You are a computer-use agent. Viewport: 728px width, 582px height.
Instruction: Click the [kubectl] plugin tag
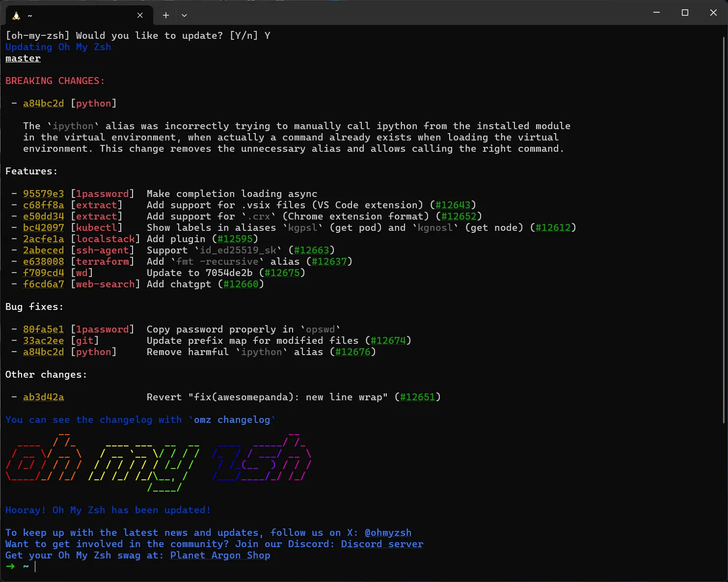click(x=96, y=227)
